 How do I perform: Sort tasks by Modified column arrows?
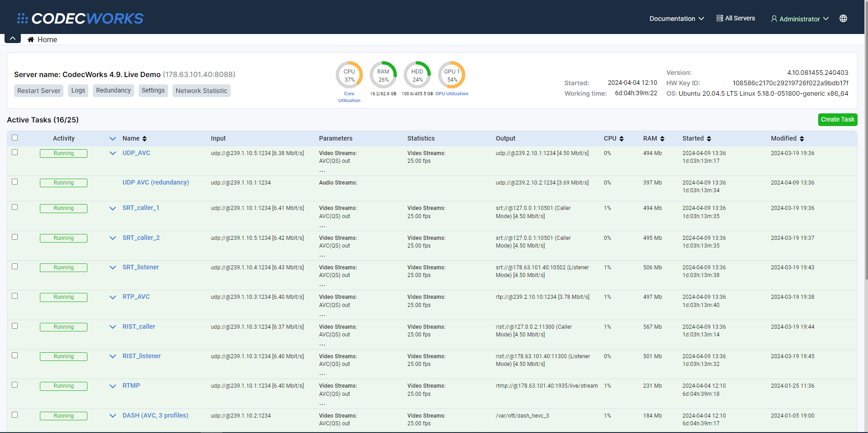tap(801, 139)
